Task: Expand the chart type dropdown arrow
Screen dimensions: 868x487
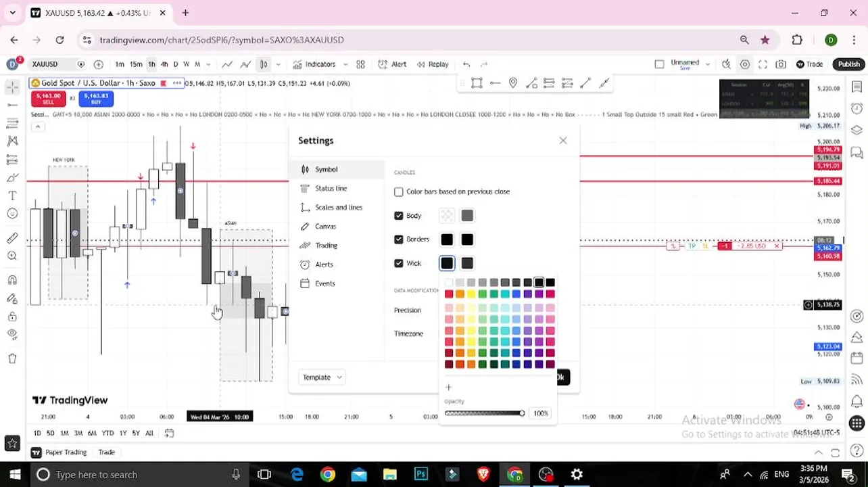Action: [278, 64]
